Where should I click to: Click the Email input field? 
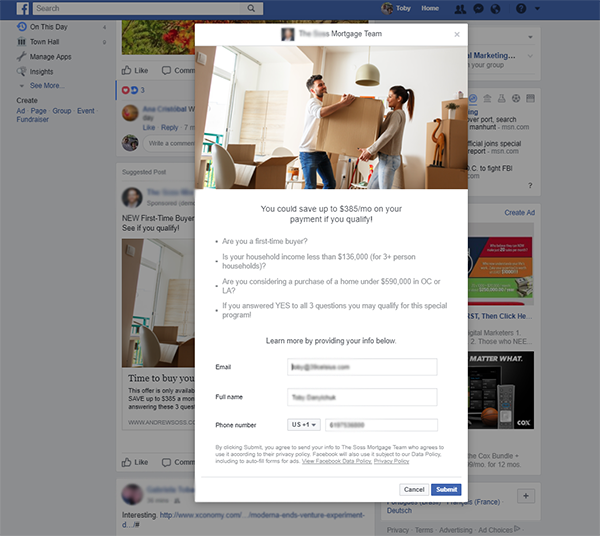(362, 367)
